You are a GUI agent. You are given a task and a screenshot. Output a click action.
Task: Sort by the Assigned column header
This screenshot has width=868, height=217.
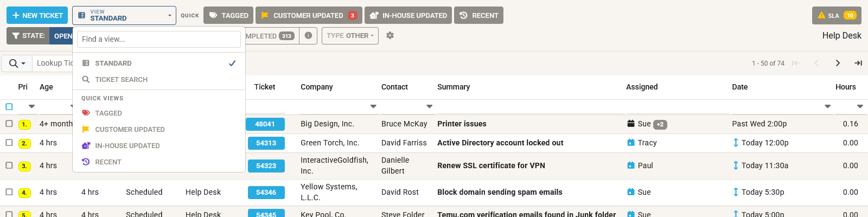[x=642, y=87]
